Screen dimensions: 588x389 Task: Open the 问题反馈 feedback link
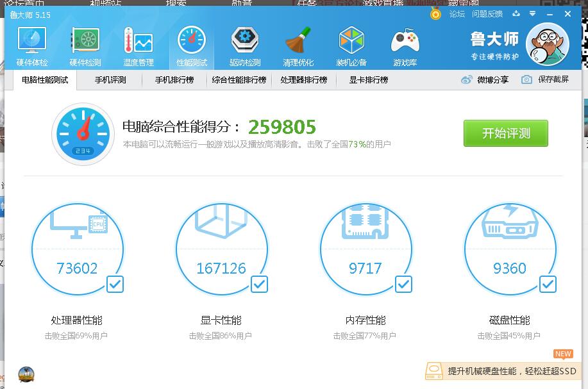pyautogui.click(x=487, y=14)
